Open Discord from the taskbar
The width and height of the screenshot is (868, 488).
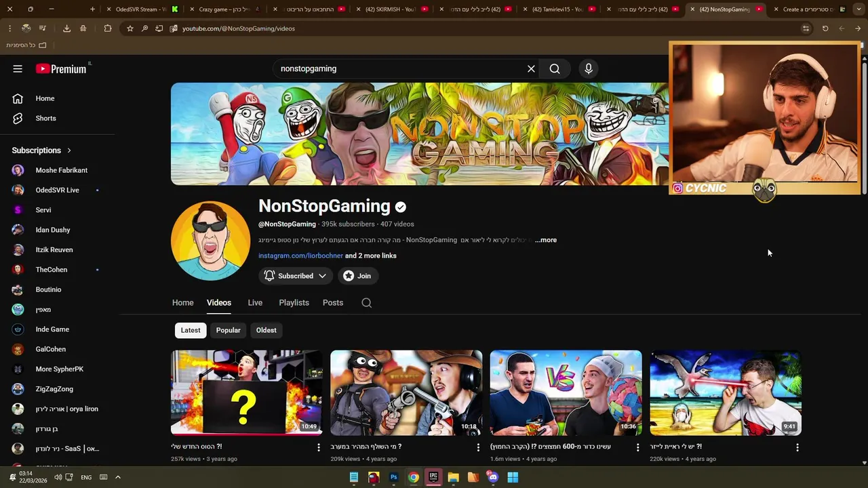click(493, 477)
